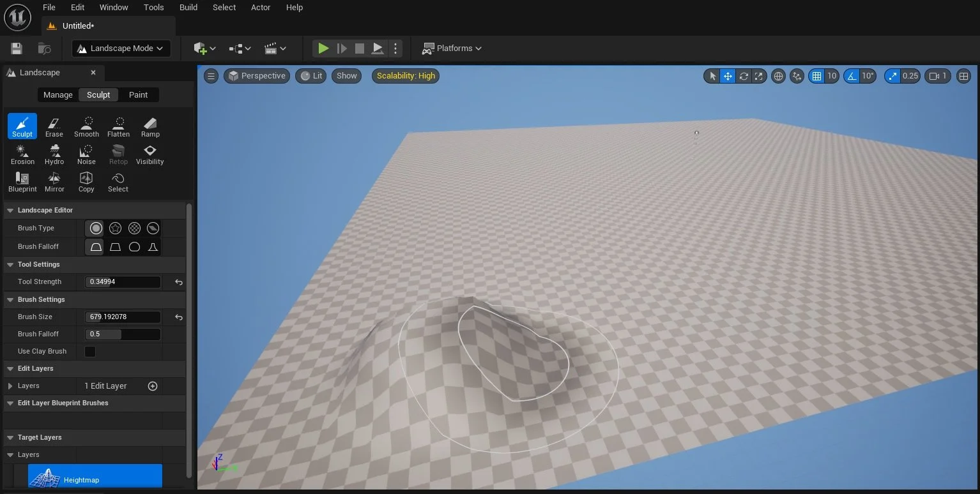The image size is (980, 494).
Task: Select linear brush falloff
Action: [115, 246]
